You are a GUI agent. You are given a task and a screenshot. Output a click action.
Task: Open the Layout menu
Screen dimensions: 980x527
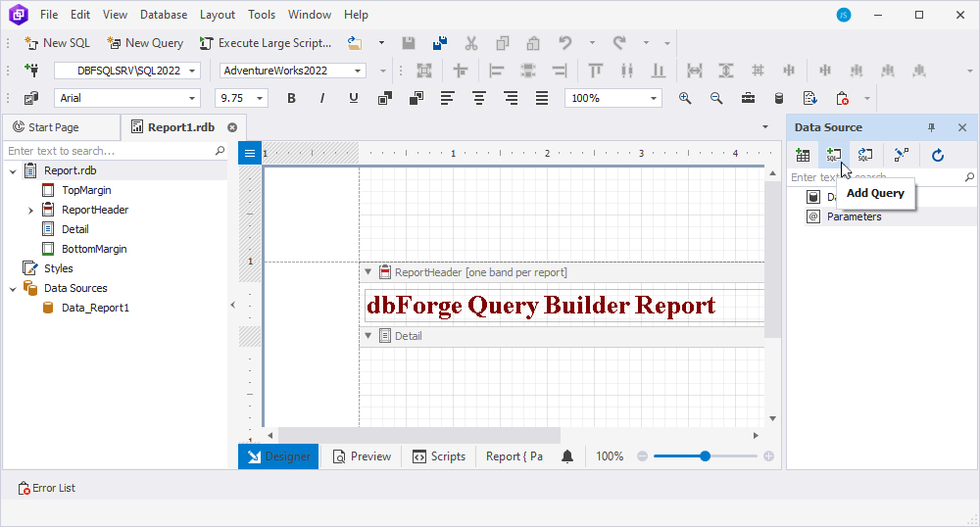[x=217, y=15]
